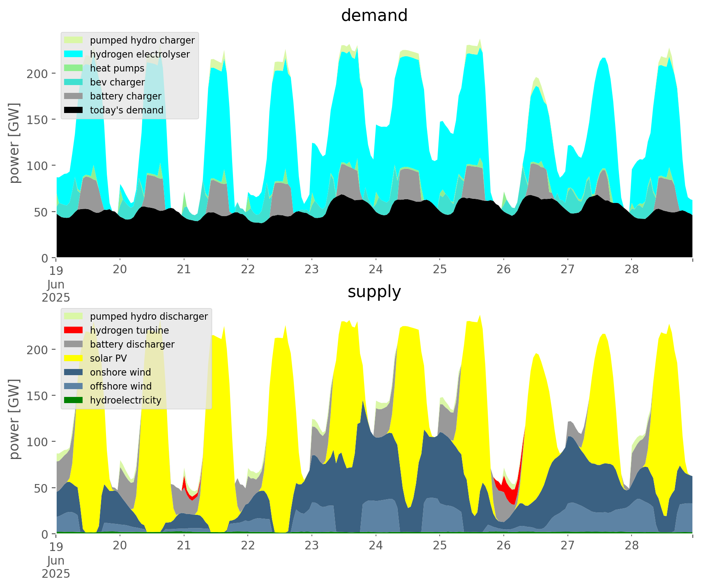The image size is (701, 588).
Task: Click the power [GW] axis label on supply chart
Action: click(14, 419)
